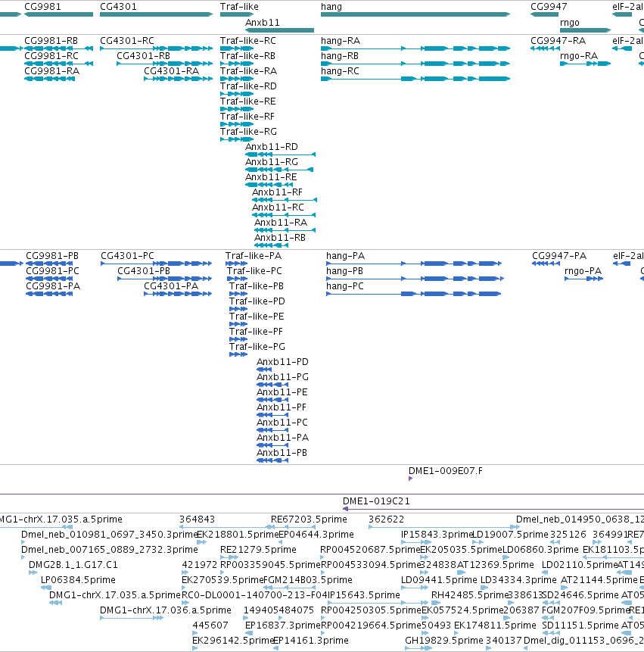The image size is (644, 652).
Task: Select transcript CG9947-RA
Action: point(545,48)
